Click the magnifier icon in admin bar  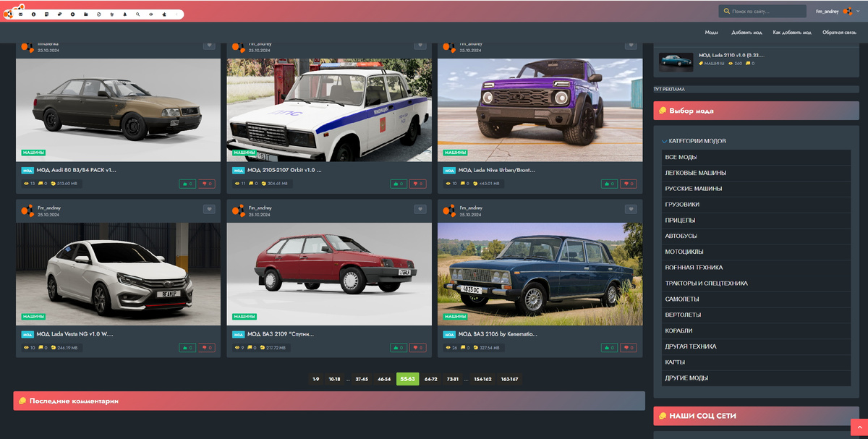[x=137, y=14]
